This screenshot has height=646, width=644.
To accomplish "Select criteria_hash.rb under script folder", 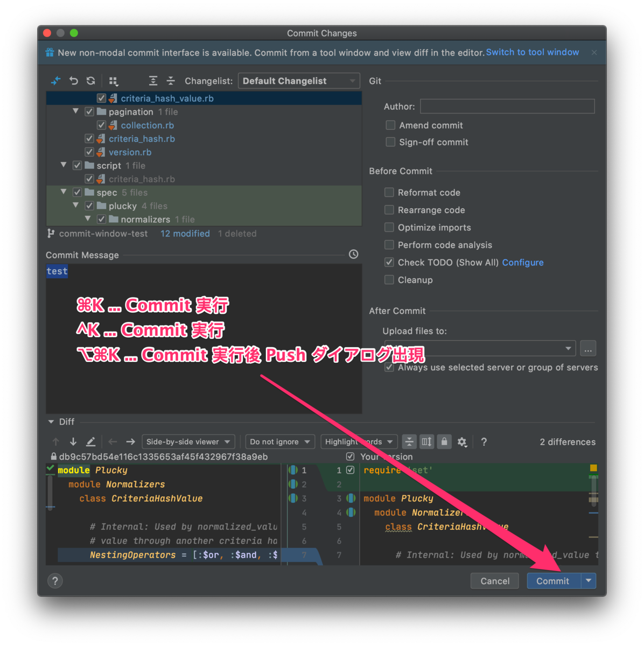I will pos(142,179).
